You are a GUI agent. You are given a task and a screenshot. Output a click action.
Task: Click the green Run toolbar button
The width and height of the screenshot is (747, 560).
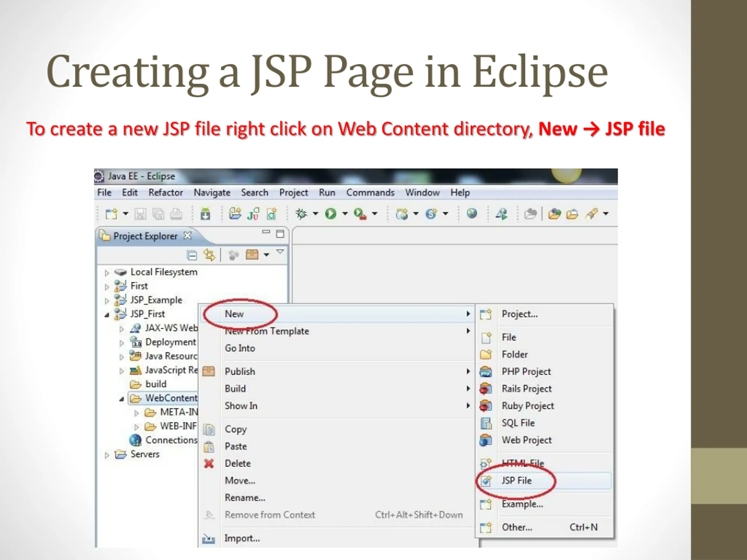click(x=331, y=214)
